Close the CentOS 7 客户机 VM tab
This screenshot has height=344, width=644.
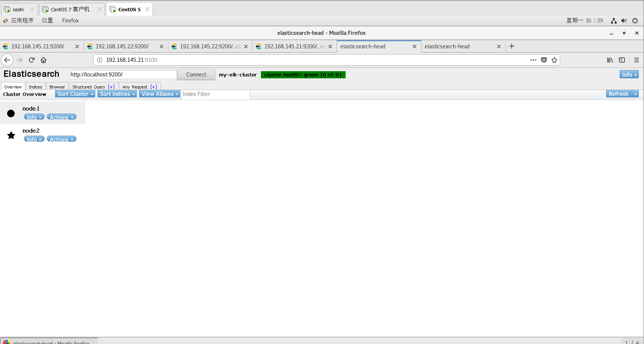coord(99,9)
